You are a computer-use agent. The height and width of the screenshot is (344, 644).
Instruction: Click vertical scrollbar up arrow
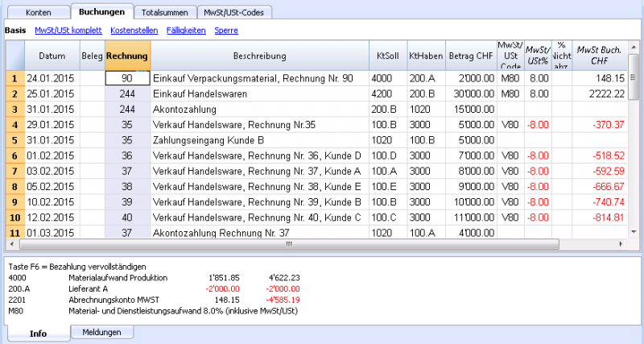pos(634,47)
